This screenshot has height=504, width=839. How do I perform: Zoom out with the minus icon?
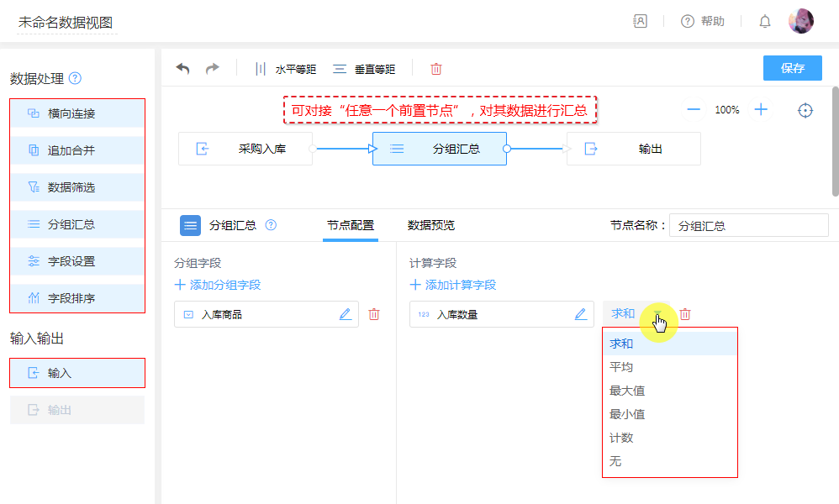(x=694, y=110)
